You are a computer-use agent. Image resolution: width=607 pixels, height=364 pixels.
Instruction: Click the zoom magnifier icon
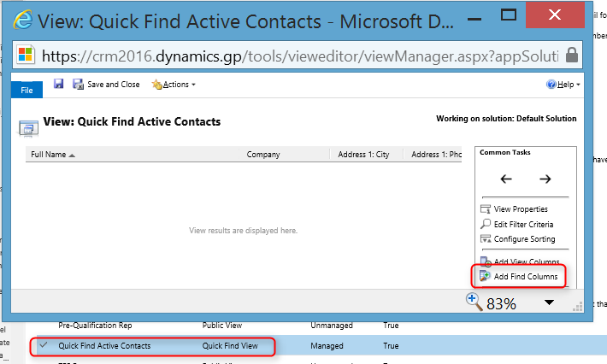tap(474, 302)
